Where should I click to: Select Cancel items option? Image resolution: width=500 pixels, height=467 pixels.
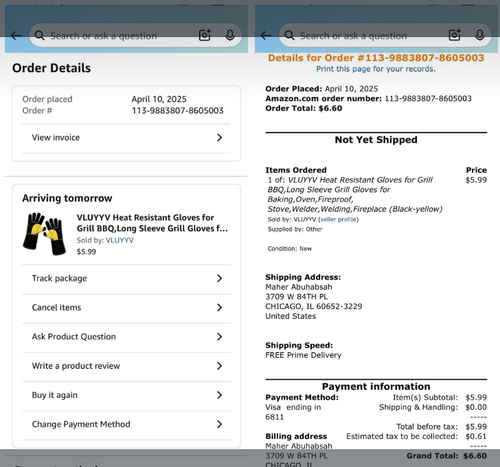pyautogui.click(x=126, y=307)
